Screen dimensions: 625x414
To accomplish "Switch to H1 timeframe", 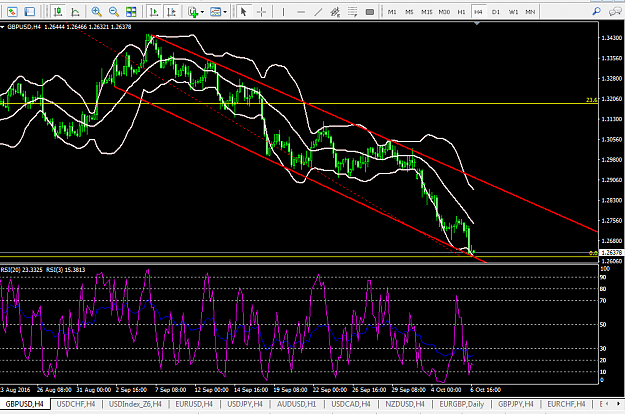I will tap(461, 12).
